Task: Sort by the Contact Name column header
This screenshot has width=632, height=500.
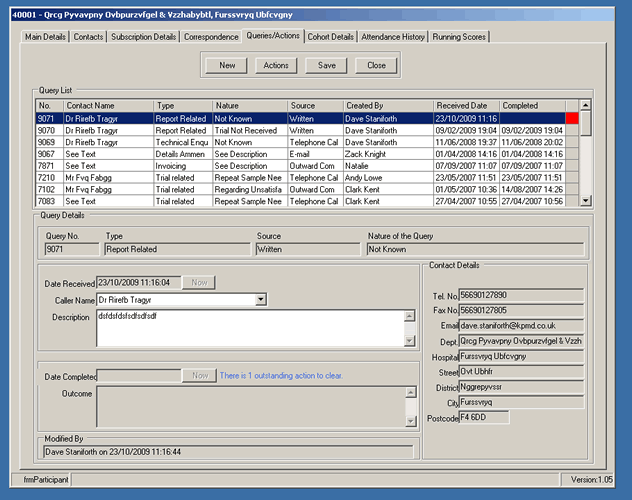Action: [x=108, y=106]
